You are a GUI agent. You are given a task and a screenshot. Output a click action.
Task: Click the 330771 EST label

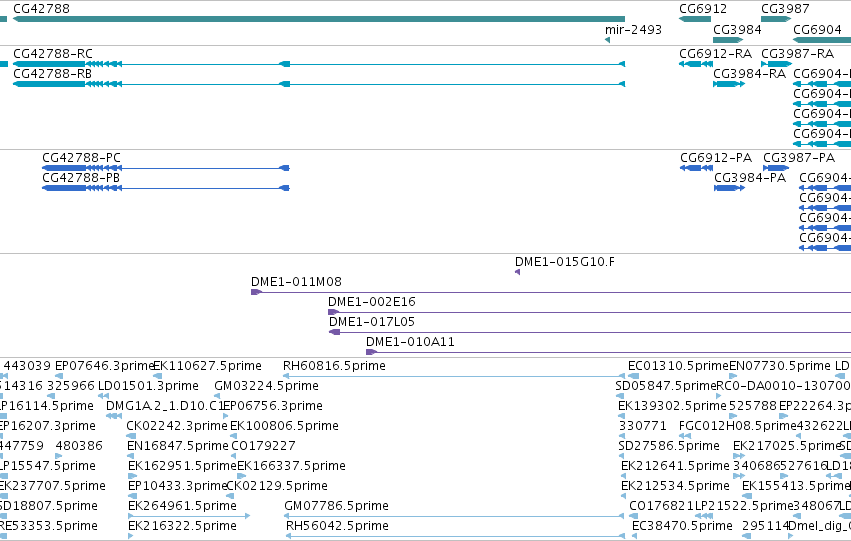642,426
